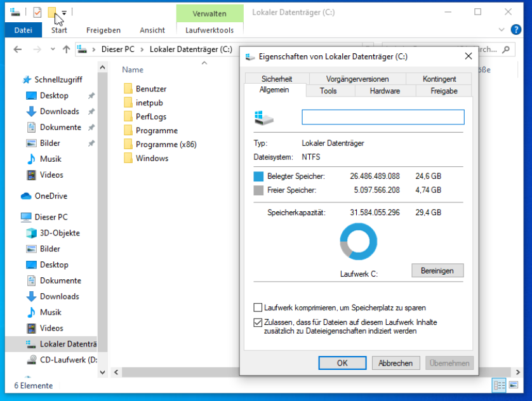
Task: Select the OneDrive cloud icon in sidebar
Action: (26, 196)
